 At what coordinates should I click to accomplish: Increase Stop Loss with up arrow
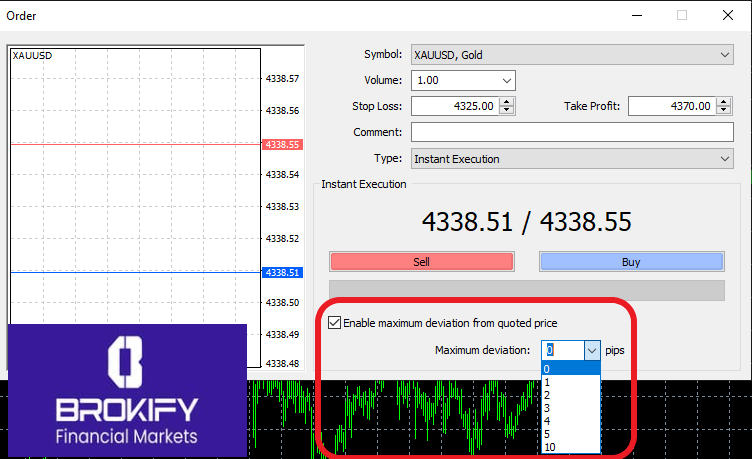coord(507,102)
